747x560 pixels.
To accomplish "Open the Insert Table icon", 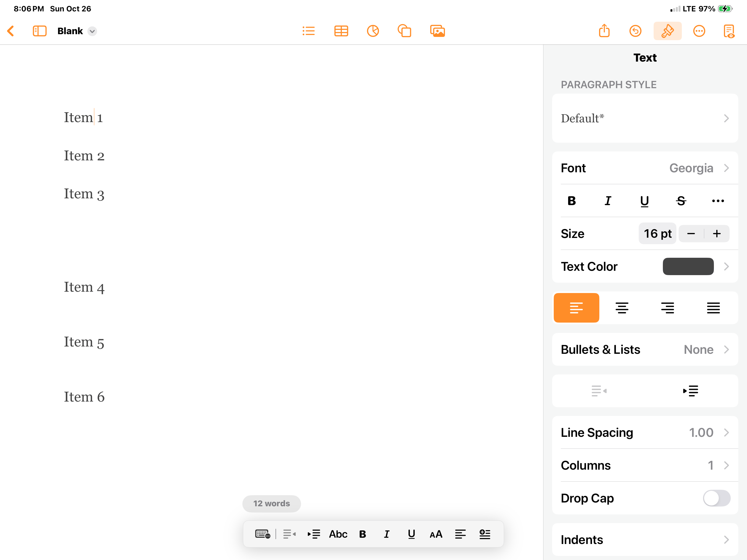I will click(341, 31).
